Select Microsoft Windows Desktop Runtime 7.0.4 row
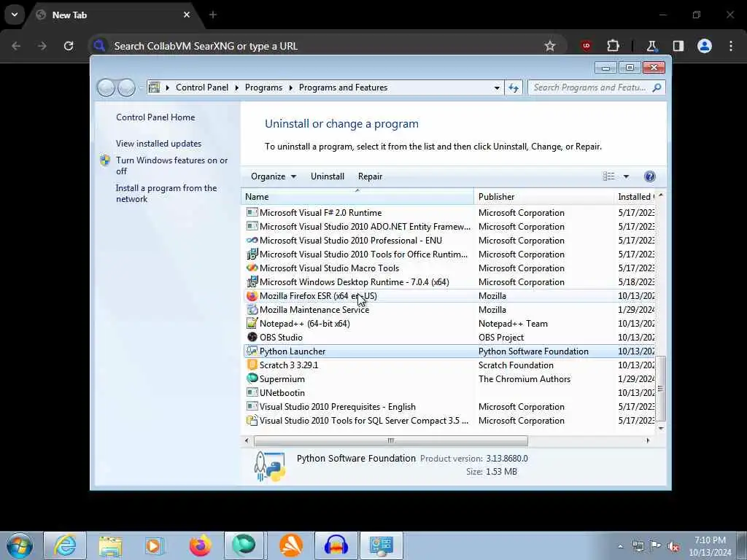The height and width of the screenshot is (560, 747). [x=449, y=282]
